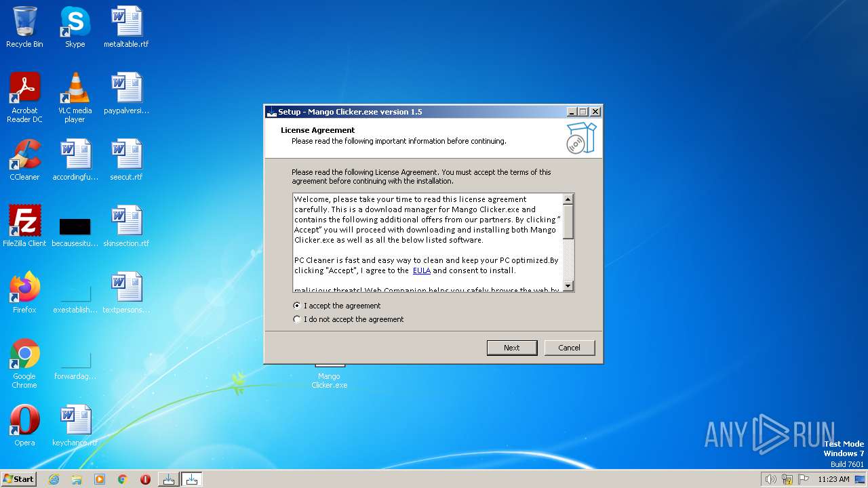Click the license text scroll-up arrow
The width and height of the screenshot is (868, 488).
coord(568,199)
